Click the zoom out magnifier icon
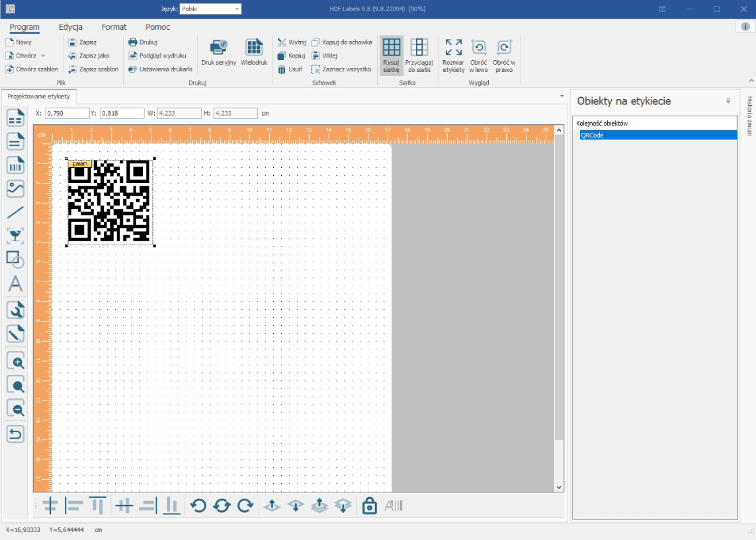This screenshot has width=756, height=540. pyautogui.click(x=15, y=409)
